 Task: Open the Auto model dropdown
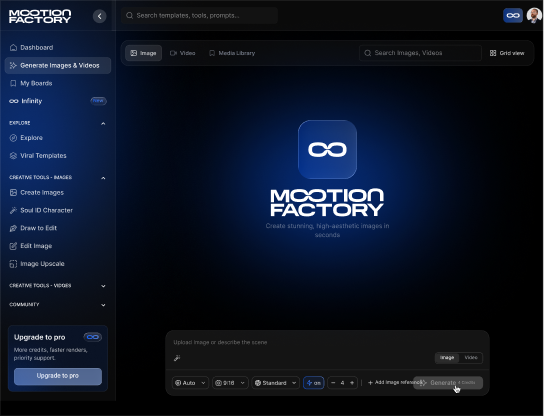click(x=190, y=383)
